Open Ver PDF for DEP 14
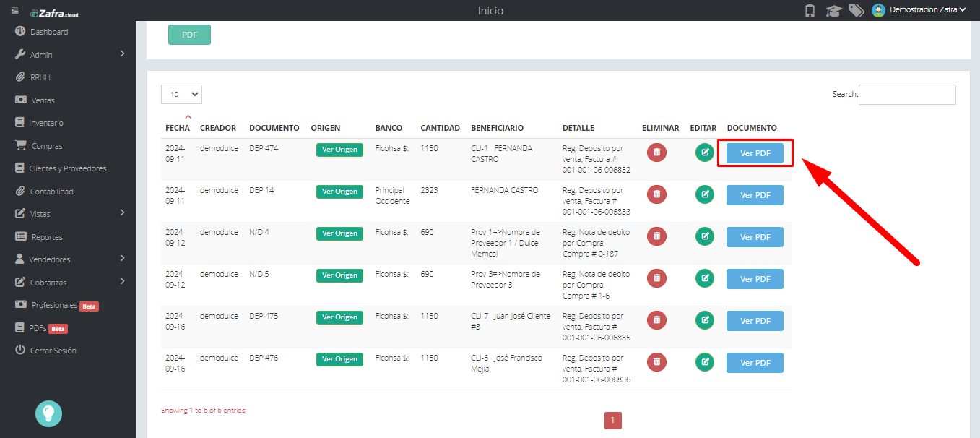Image resolution: width=980 pixels, height=438 pixels. coord(755,195)
